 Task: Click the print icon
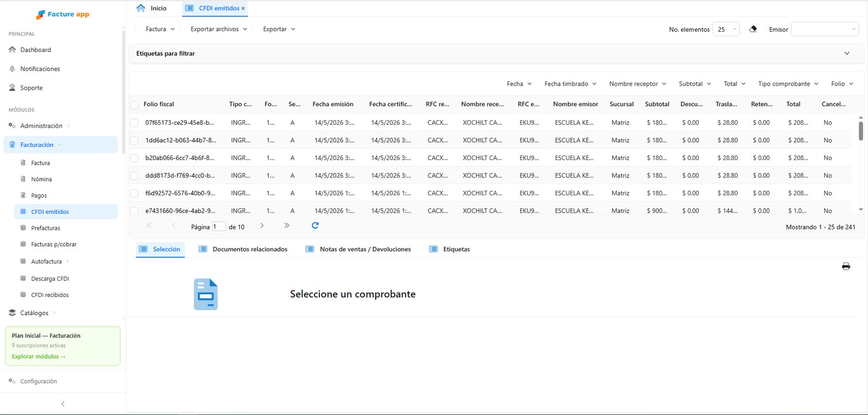(x=846, y=266)
